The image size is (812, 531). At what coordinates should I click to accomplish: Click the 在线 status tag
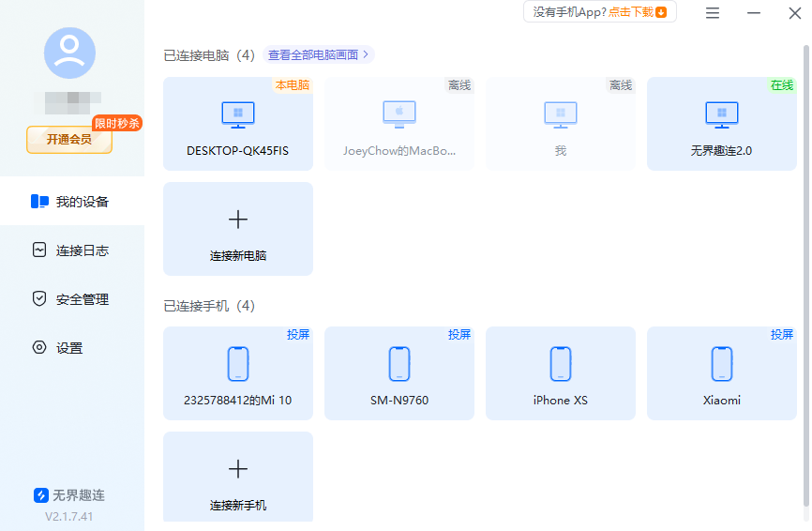[782, 85]
